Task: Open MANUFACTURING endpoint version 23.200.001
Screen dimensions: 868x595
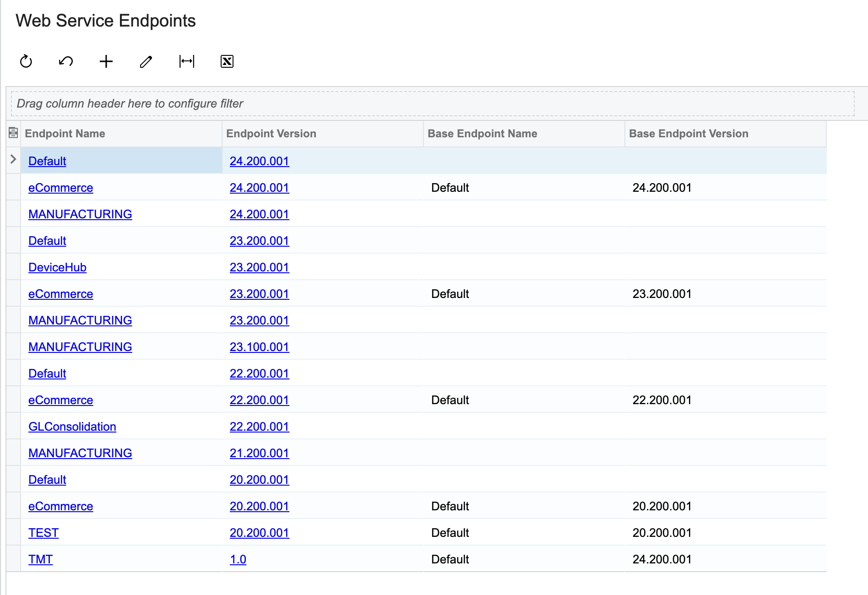Action: pos(80,320)
